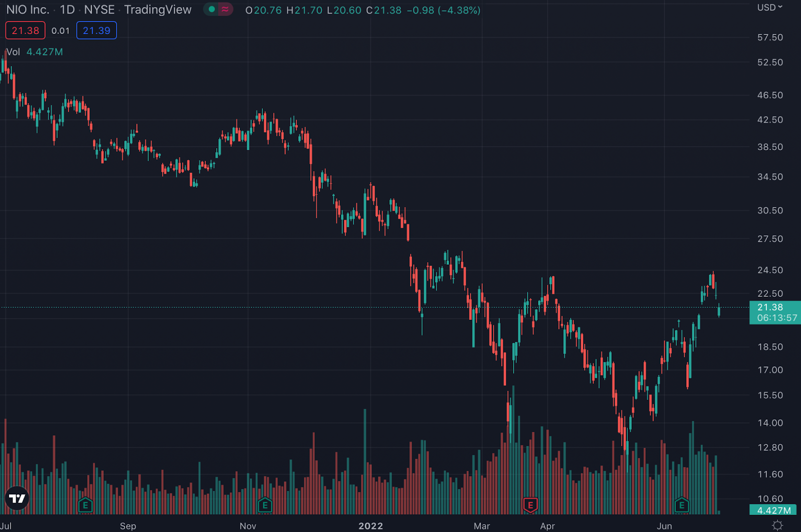Click the low value L20.60

[x=344, y=10]
